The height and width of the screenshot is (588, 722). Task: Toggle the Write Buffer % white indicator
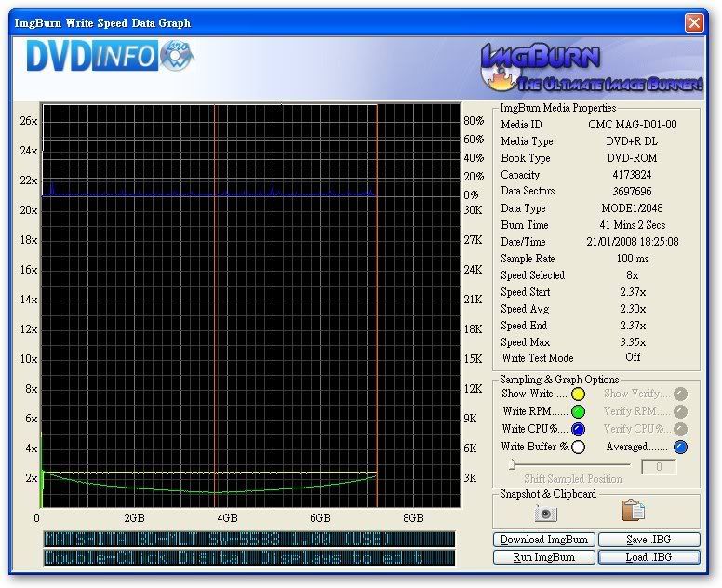[578, 448]
